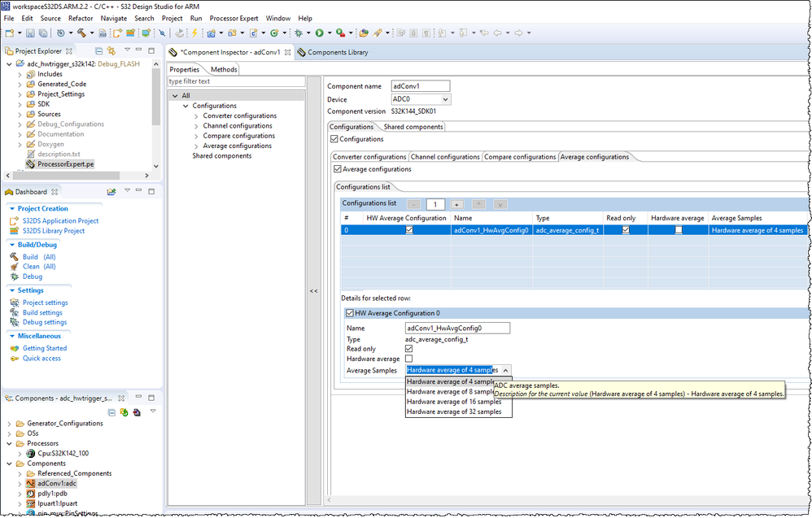Collapse the adc_hwtrigger_s32k142 project node
The height and width of the screenshot is (518, 812).
point(9,64)
